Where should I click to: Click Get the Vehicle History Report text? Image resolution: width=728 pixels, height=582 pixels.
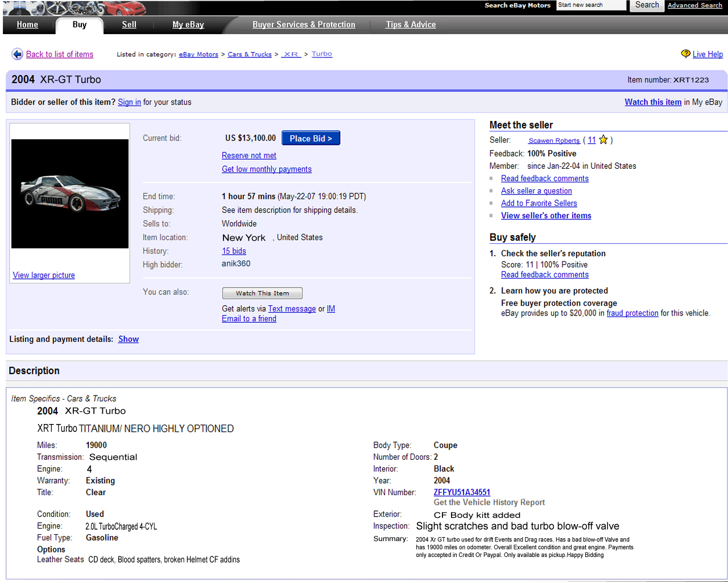[x=489, y=502]
